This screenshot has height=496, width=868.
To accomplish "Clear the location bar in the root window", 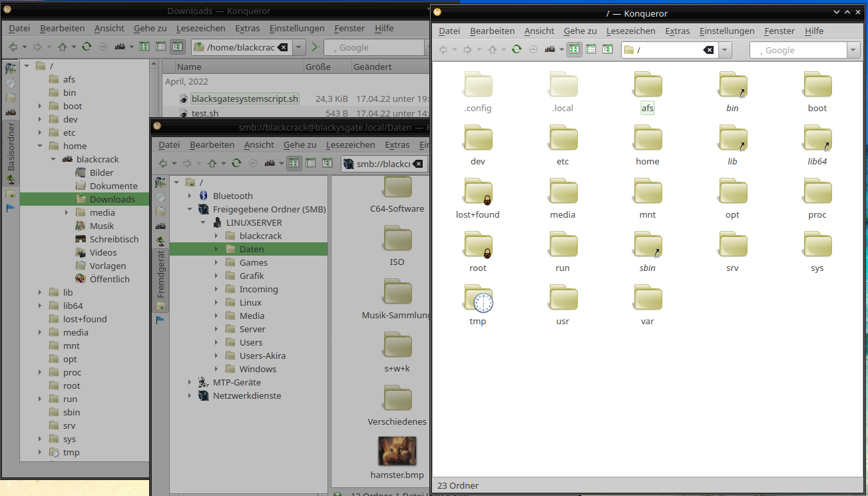I will (x=708, y=50).
